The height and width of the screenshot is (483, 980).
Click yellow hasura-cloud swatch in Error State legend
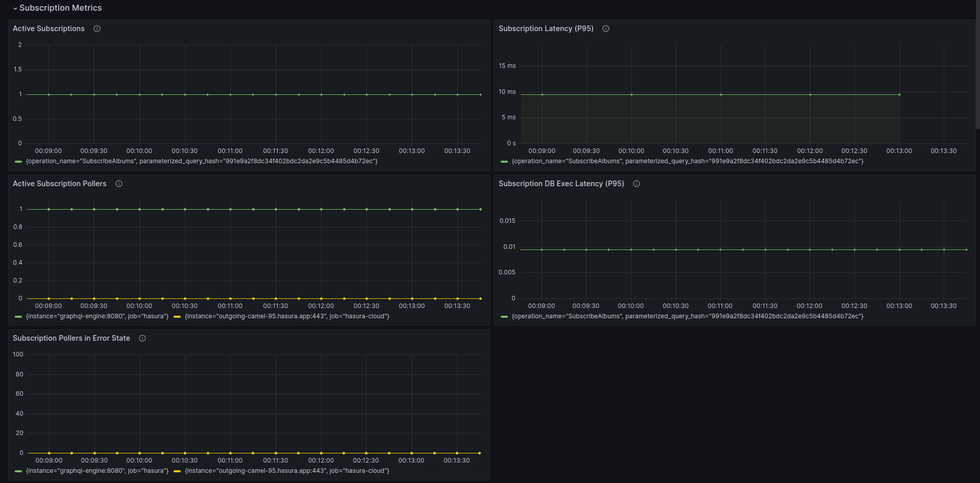[177, 471]
